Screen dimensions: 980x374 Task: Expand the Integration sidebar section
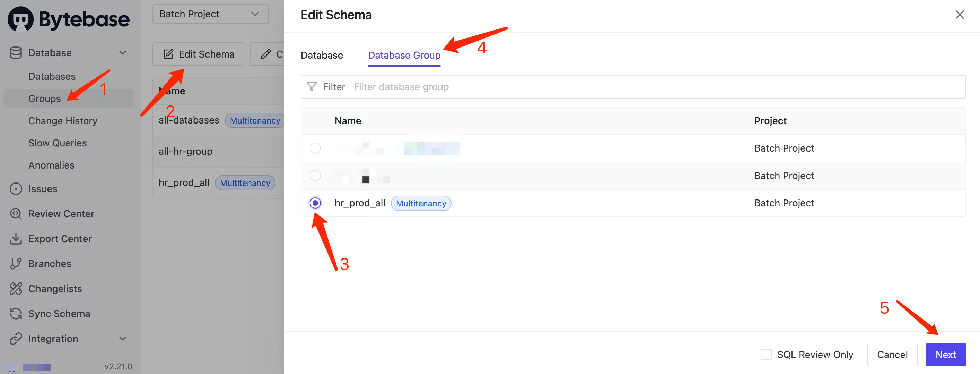[123, 338]
